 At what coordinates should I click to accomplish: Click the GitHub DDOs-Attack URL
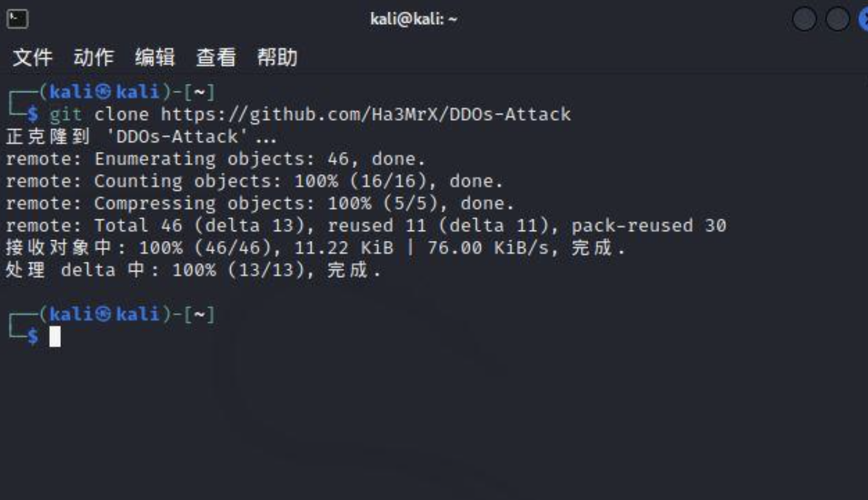click(365, 114)
